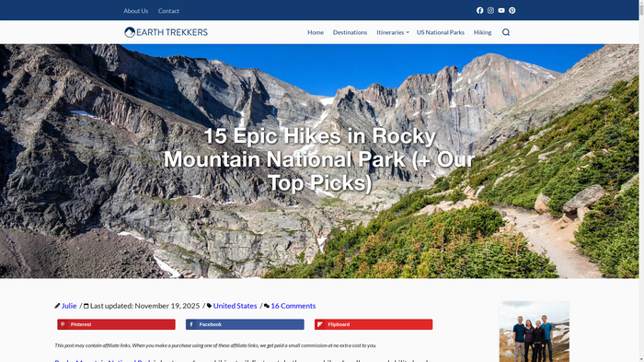Open author Julie's page
The width and height of the screenshot is (644, 362).
click(69, 306)
